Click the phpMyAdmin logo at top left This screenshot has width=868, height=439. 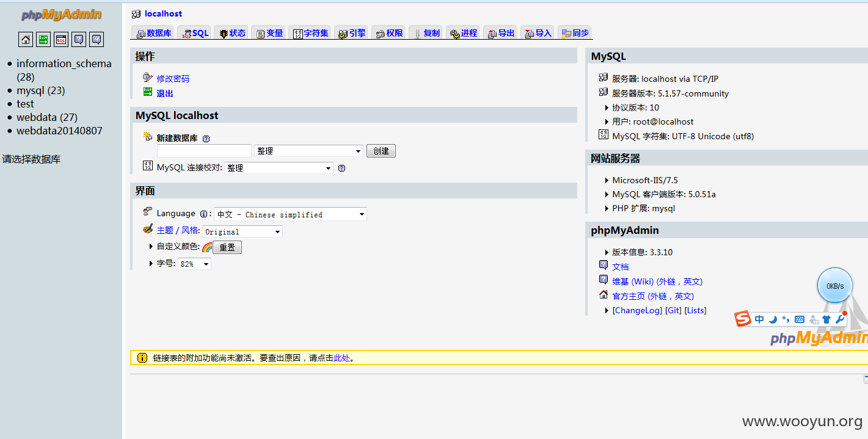pyautogui.click(x=61, y=15)
